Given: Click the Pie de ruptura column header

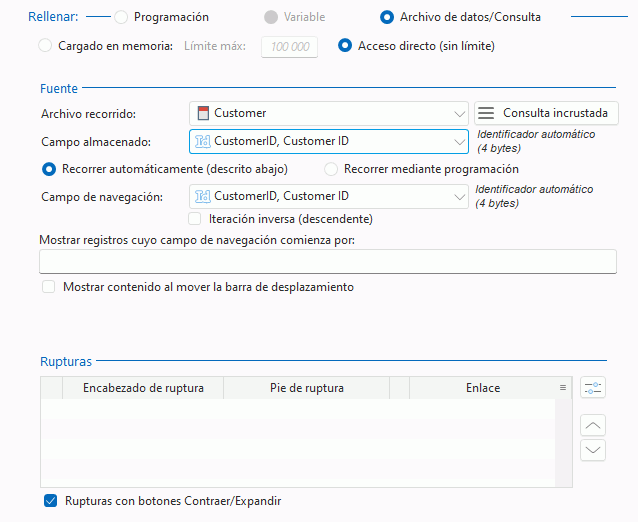Looking at the screenshot, I should 307,388.
